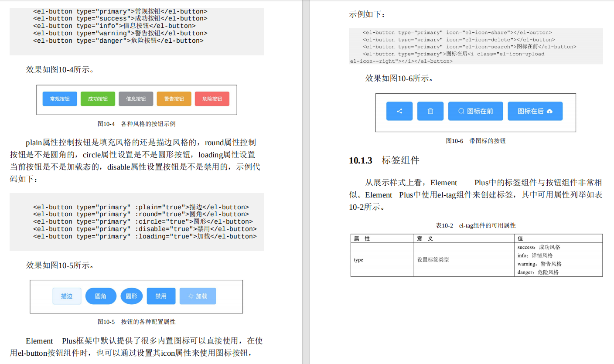Click the rounded 圆角 button example

click(101, 296)
